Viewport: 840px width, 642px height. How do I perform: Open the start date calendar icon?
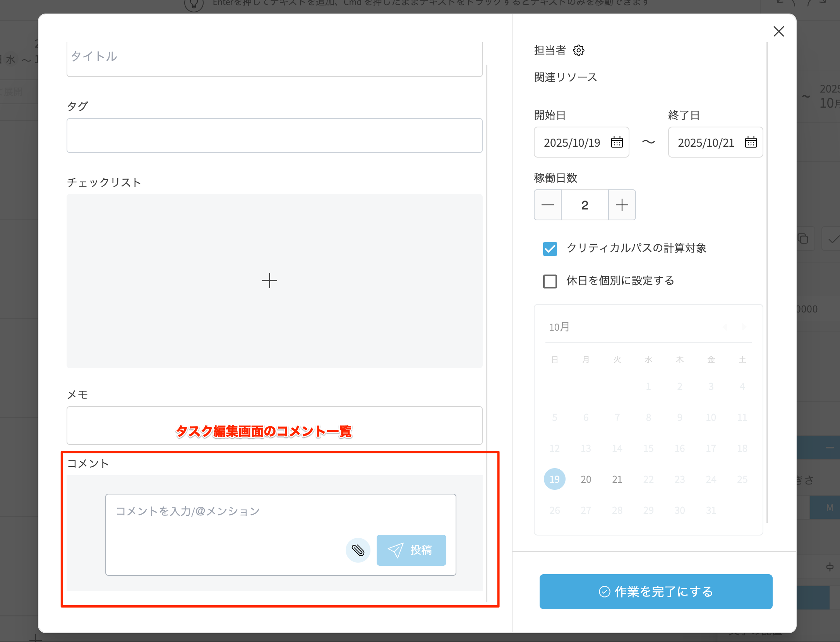coord(617,142)
